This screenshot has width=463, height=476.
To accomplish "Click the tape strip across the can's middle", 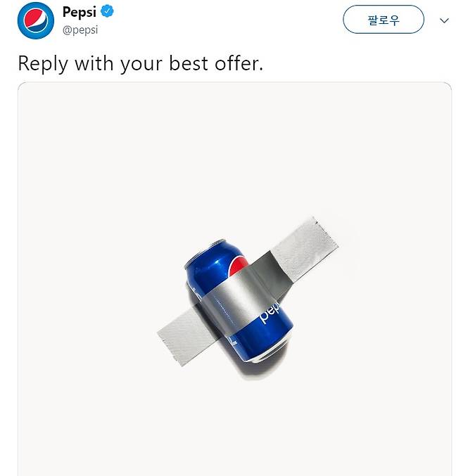I will [240, 300].
